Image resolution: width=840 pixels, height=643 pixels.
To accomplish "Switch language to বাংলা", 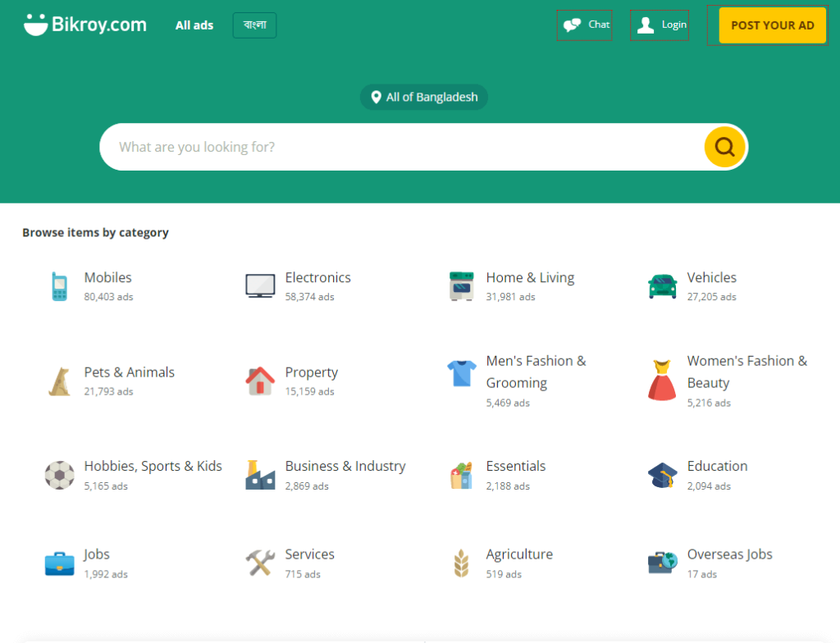I will (x=253, y=25).
